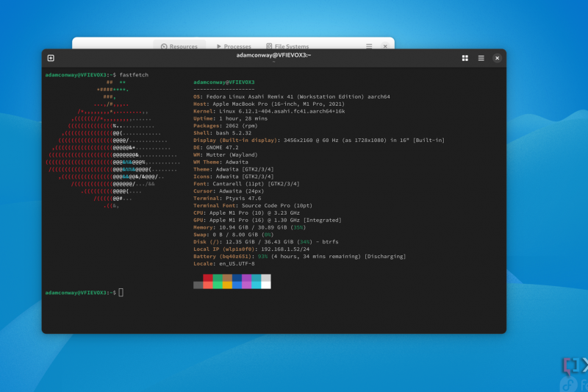Open the System Monitor hamburger menu
The width and height of the screenshot is (588, 392).
[369, 46]
